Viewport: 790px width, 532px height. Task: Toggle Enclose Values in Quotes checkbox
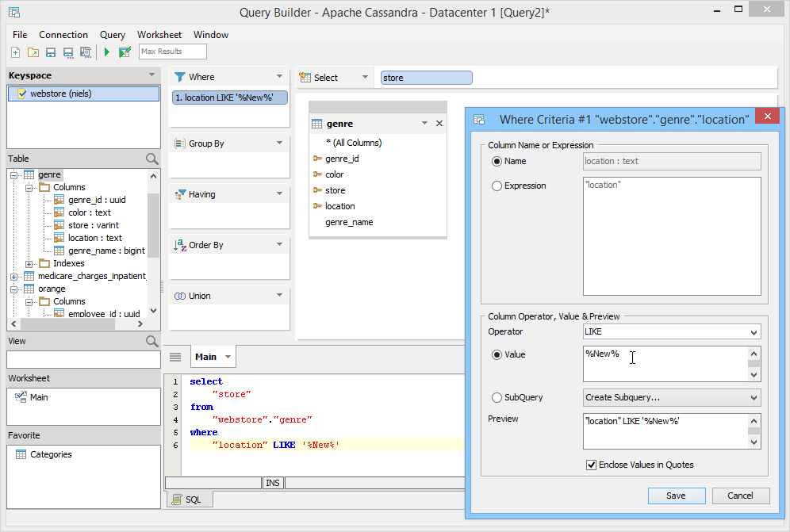592,465
